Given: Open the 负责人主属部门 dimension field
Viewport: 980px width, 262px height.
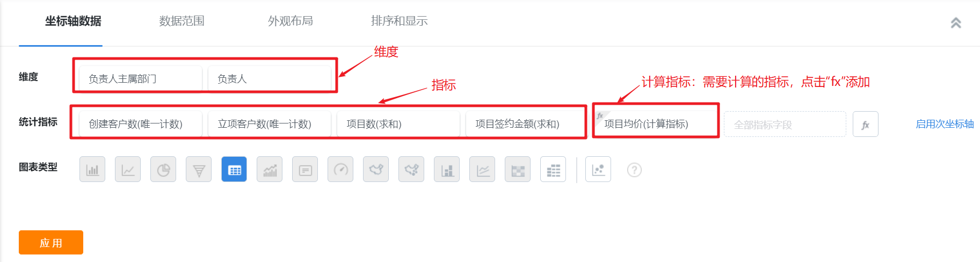Looking at the screenshot, I should click(141, 79).
